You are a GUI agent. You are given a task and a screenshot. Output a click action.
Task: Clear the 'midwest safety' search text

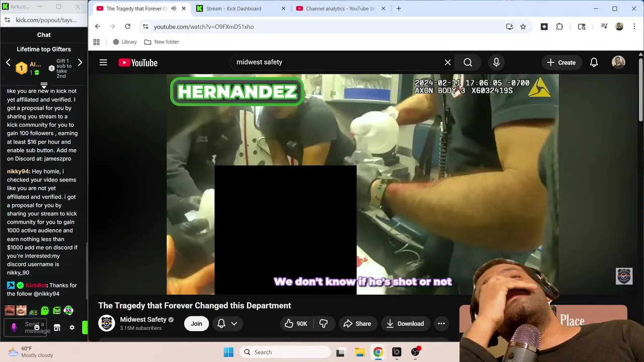coord(447,62)
